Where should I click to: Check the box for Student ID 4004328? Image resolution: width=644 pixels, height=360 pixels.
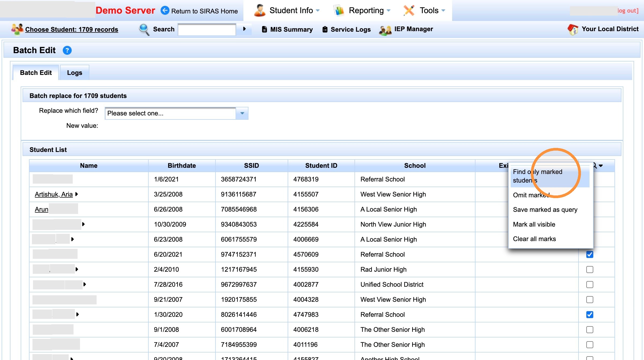point(590,300)
